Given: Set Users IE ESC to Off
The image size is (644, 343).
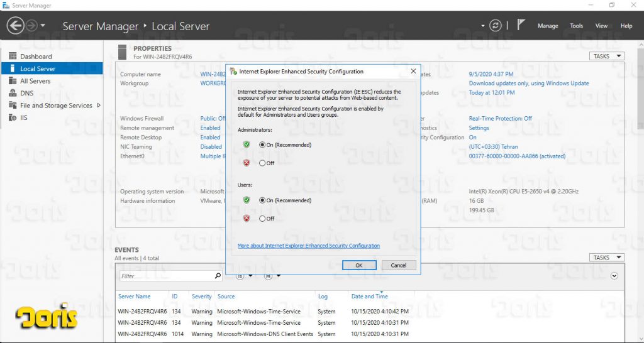Looking at the screenshot, I should tap(262, 219).
